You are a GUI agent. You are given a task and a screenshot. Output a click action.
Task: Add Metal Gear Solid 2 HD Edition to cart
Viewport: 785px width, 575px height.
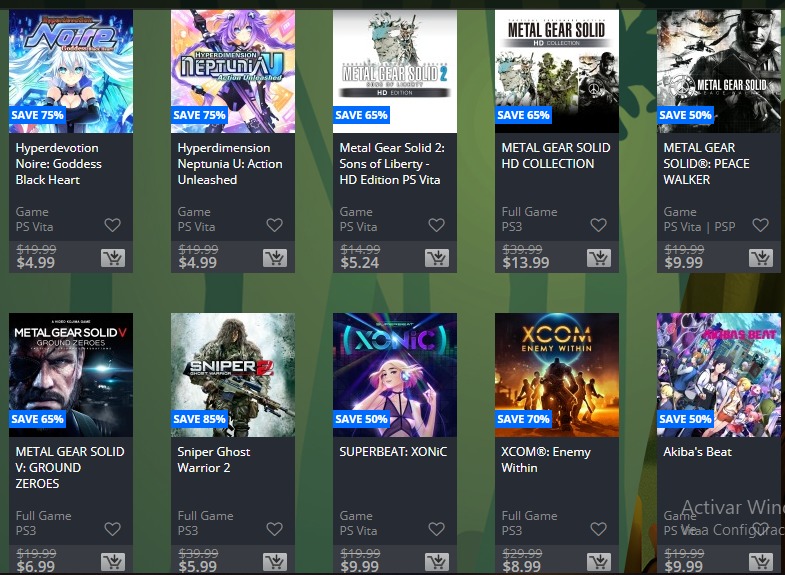(x=437, y=258)
